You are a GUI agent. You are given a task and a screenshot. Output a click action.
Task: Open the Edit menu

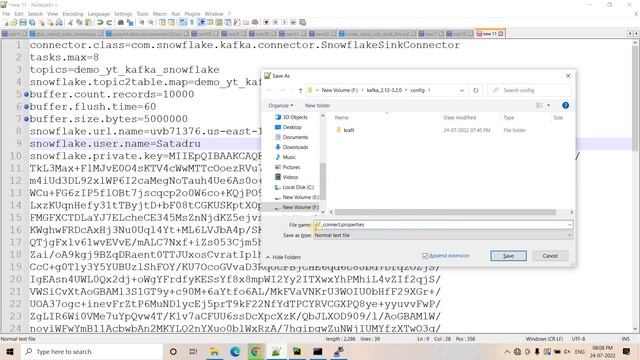click(19, 14)
